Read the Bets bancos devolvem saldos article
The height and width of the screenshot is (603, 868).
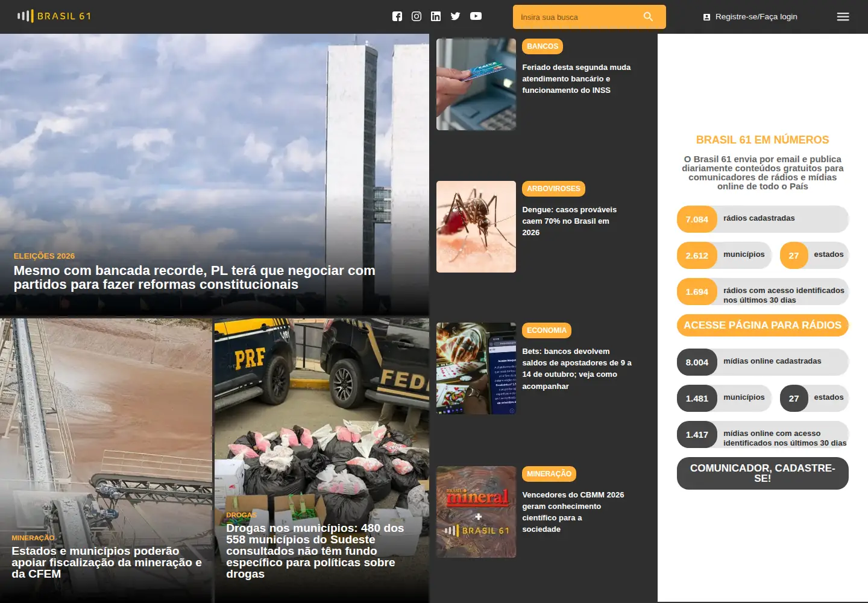click(x=577, y=369)
